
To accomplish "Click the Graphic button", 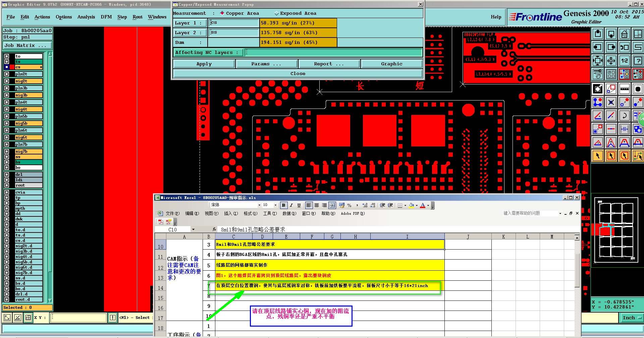I will (392, 64).
